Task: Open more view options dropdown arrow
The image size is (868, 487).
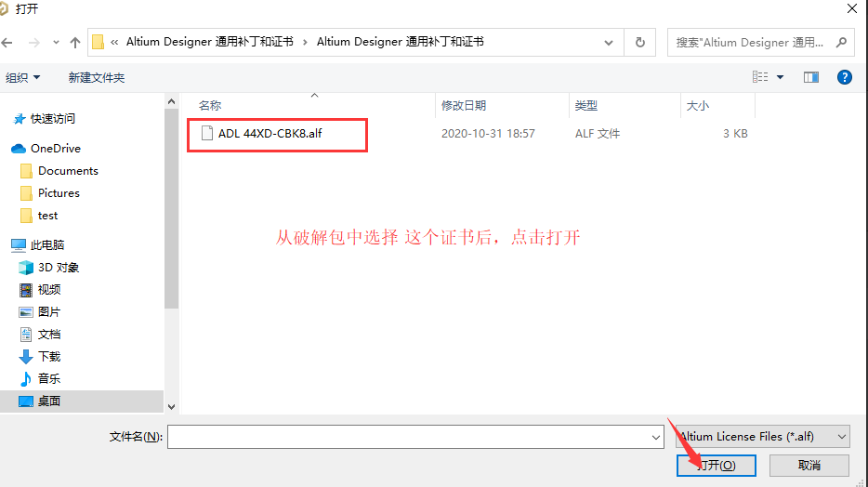Action: point(780,77)
